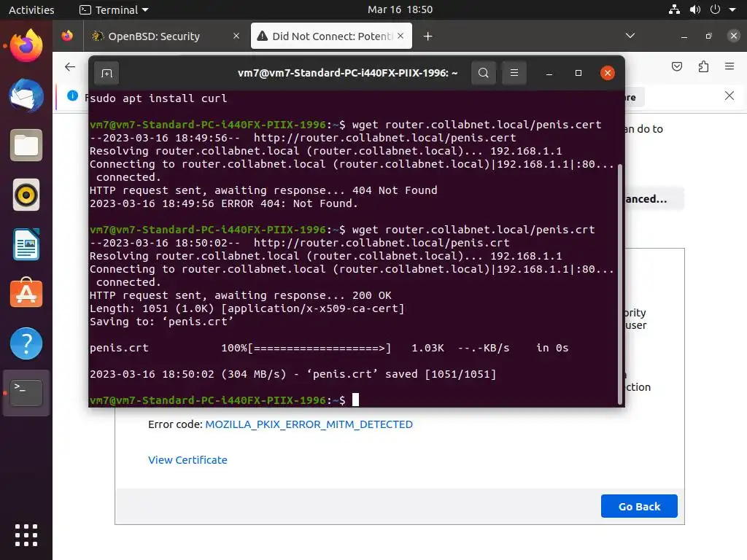Close the OpenBSD: Security tab
The image size is (747, 560).
pos(236,36)
